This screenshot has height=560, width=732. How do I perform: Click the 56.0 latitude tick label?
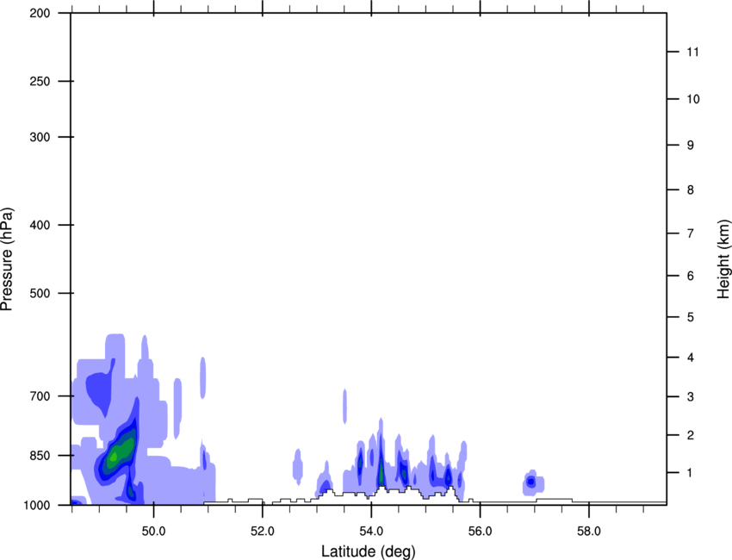(x=480, y=532)
